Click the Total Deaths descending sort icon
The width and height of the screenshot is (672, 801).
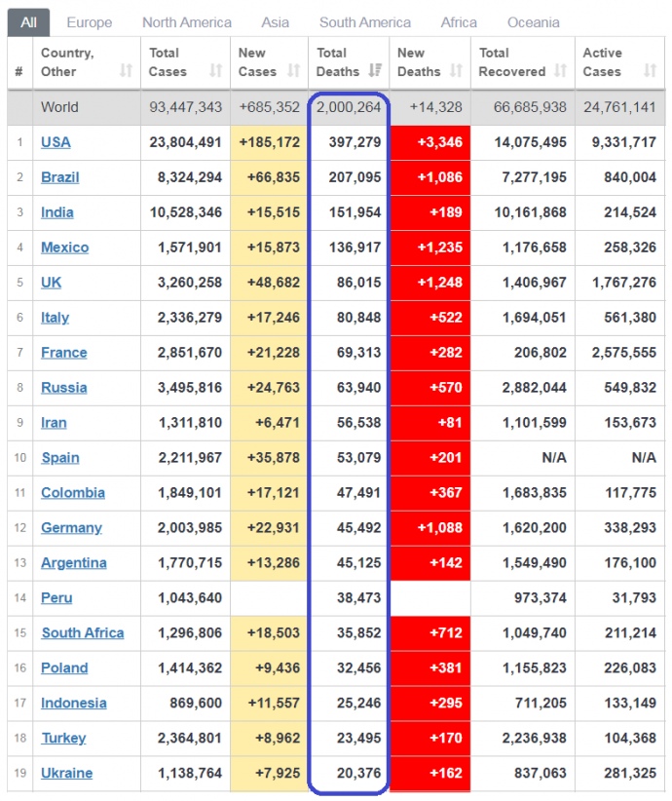375,71
